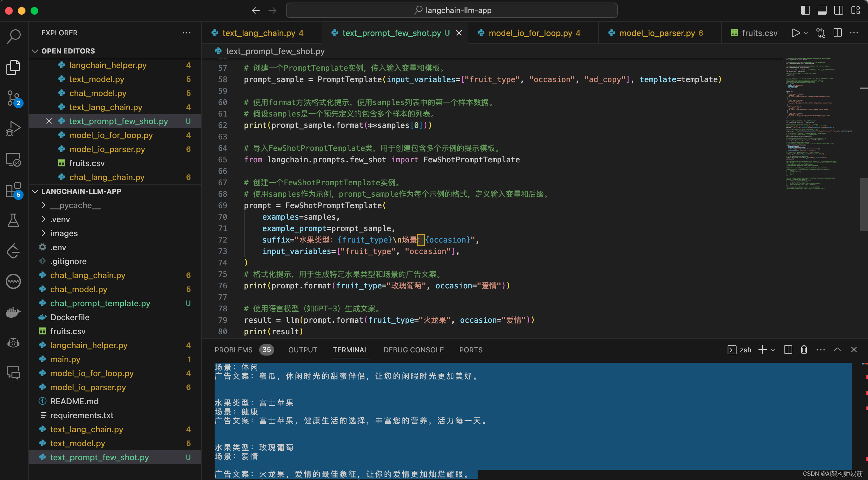Viewport: 868px width, 480px height.
Task: Open the PORTS panel tab
Action: (471, 349)
